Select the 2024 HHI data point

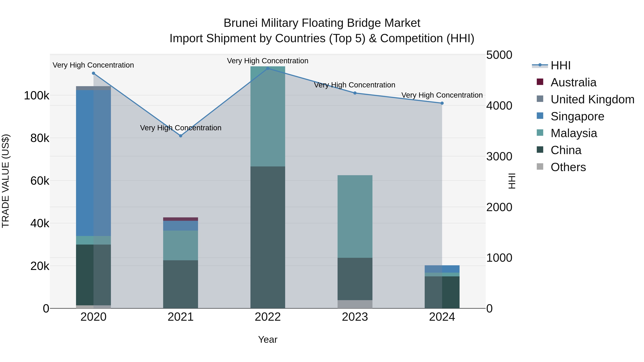point(442,103)
